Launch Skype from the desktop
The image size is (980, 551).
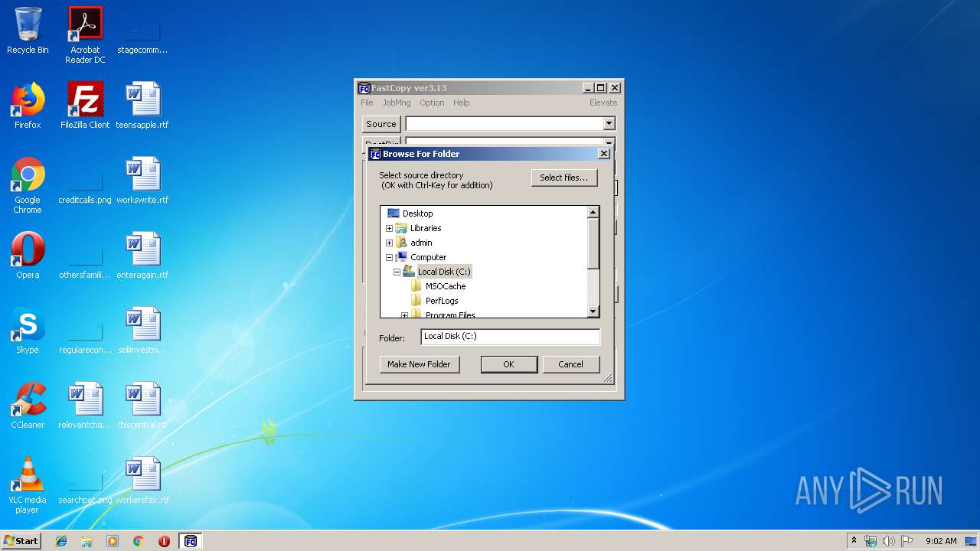coord(28,331)
